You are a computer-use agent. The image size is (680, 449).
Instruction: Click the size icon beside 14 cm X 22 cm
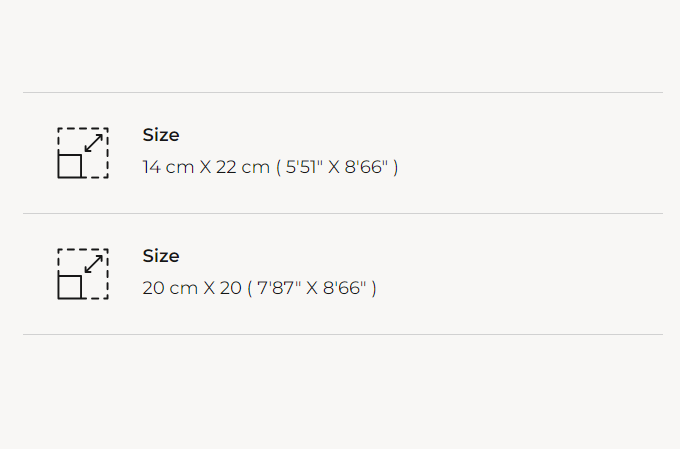[x=83, y=153]
